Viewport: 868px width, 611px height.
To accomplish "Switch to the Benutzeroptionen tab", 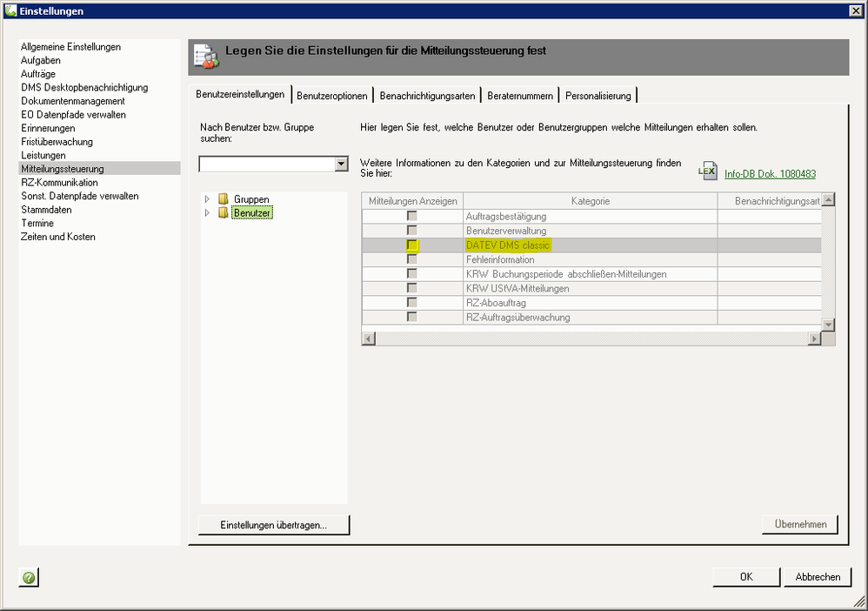I will [x=332, y=96].
